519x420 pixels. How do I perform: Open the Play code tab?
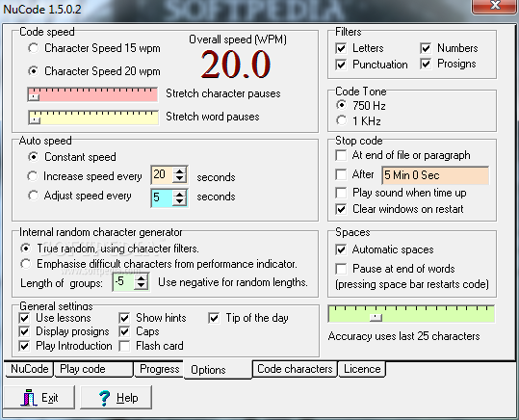[x=93, y=369]
